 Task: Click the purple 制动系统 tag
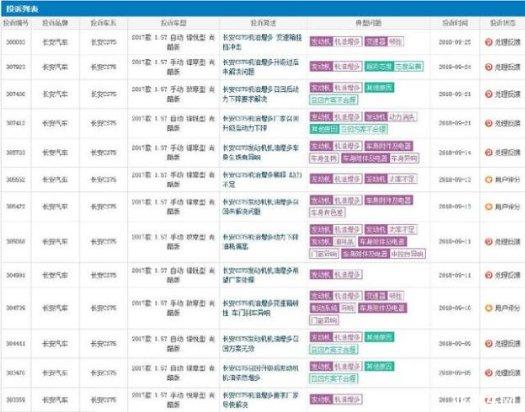(324, 308)
